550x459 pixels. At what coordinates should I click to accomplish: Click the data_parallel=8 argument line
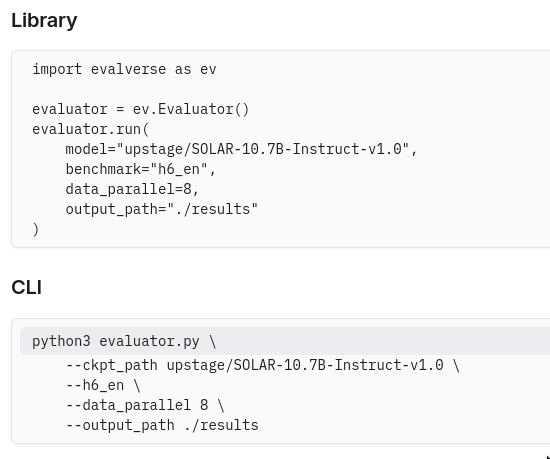(132, 189)
